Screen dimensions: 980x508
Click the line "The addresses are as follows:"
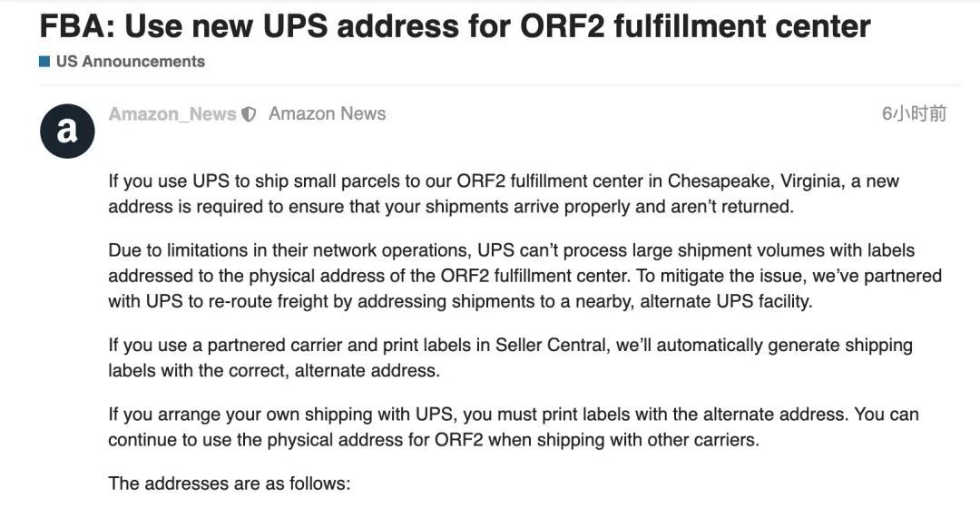229,483
